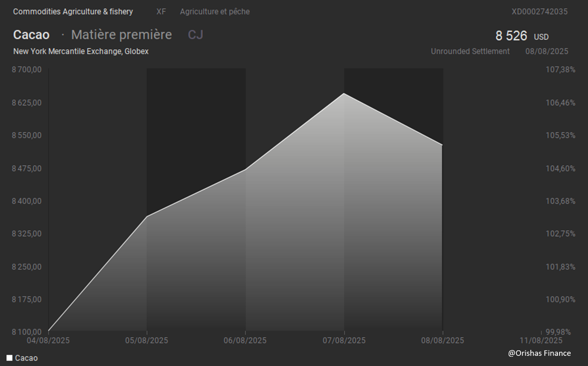Click the white Cacao legend swatch
This screenshot has width=588, height=366.
(9, 358)
